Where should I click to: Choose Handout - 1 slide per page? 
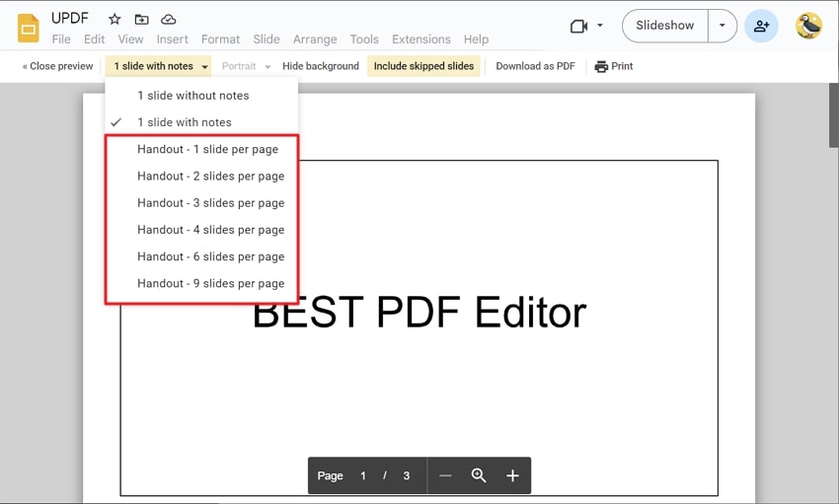[201, 149]
